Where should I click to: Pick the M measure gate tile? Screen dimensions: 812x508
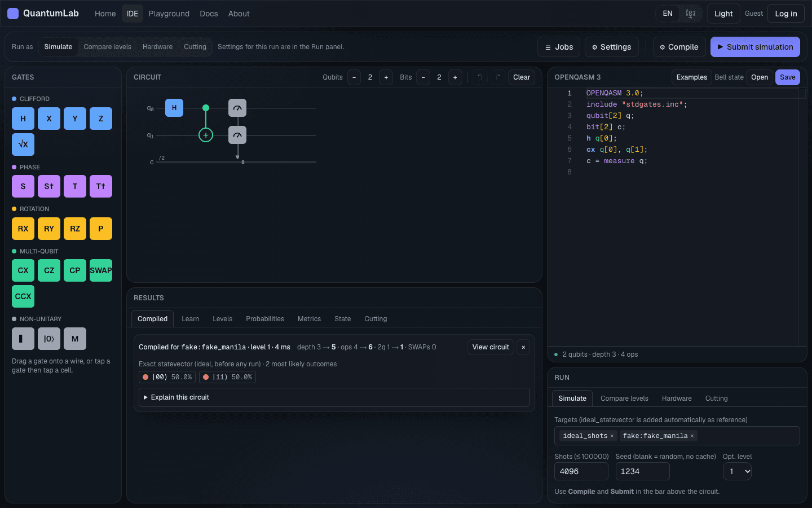click(75, 339)
